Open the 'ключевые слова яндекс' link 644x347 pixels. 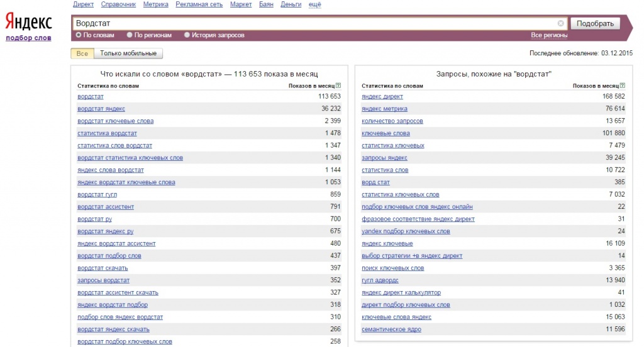396,317
